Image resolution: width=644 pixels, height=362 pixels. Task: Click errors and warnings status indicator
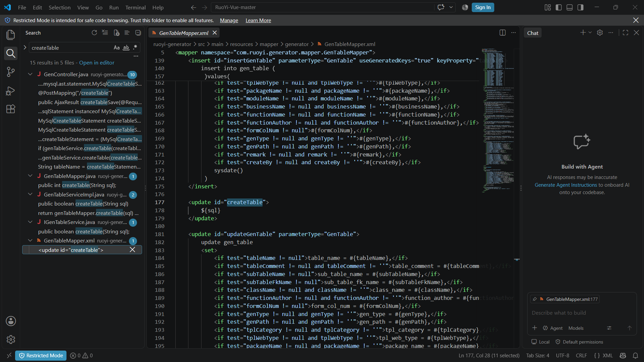coord(81,356)
